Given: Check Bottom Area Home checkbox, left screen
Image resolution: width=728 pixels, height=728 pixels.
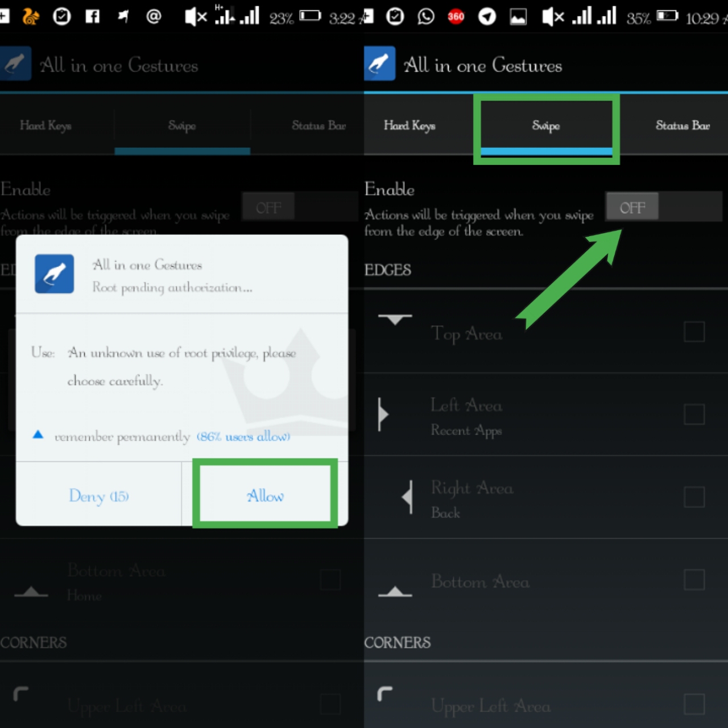Looking at the screenshot, I should coord(330,580).
